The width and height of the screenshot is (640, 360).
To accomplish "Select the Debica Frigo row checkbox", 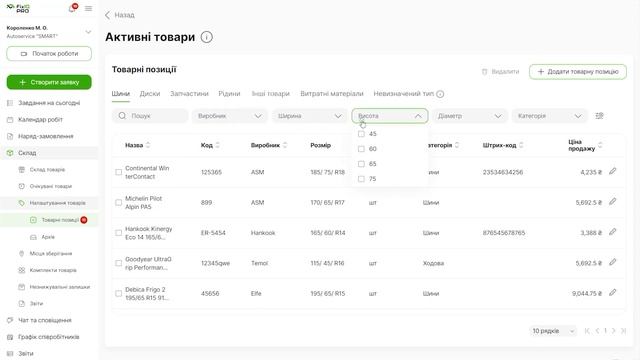I will [x=118, y=293].
